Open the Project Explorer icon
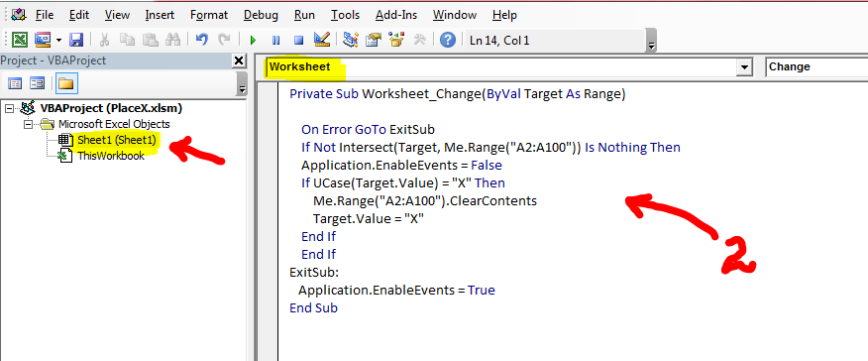This screenshot has width=868, height=361. (351, 40)
